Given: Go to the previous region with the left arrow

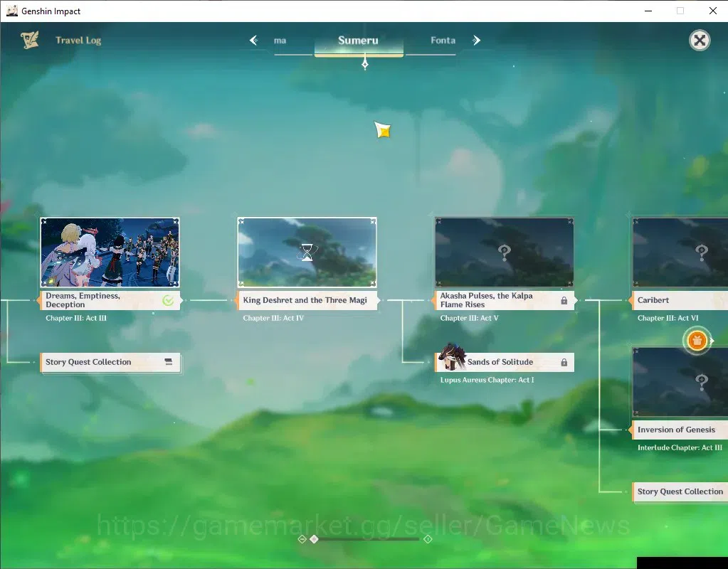Looking at the screenshot, I should click(x=253, y=41).
